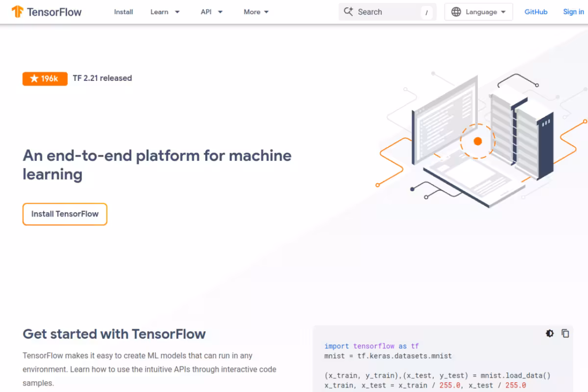Viewport: 588px width, 392px height.
Task: Click the "mnist = tf.keras.datasets.mnist" code line
Action: point(388,356)
